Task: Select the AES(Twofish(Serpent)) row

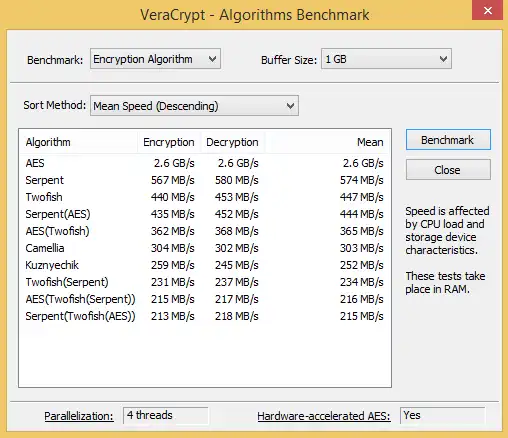Action: [x=204, y=299]
